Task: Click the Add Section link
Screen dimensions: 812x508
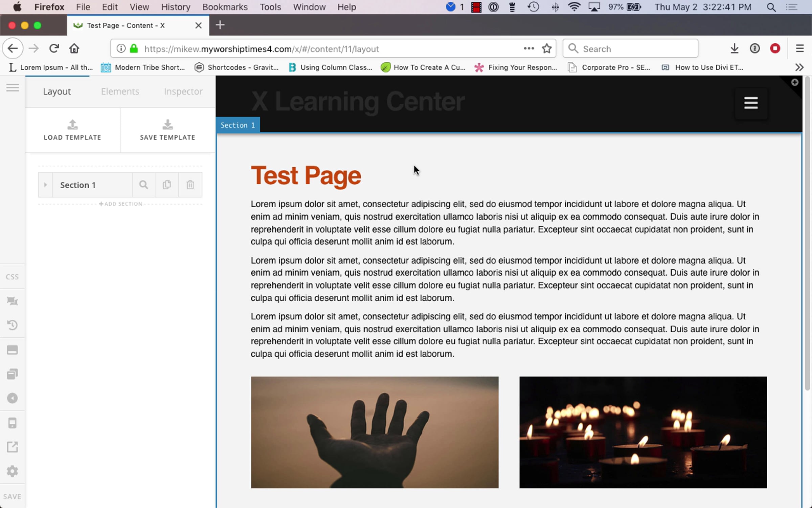Action: (x=121, y=204)
